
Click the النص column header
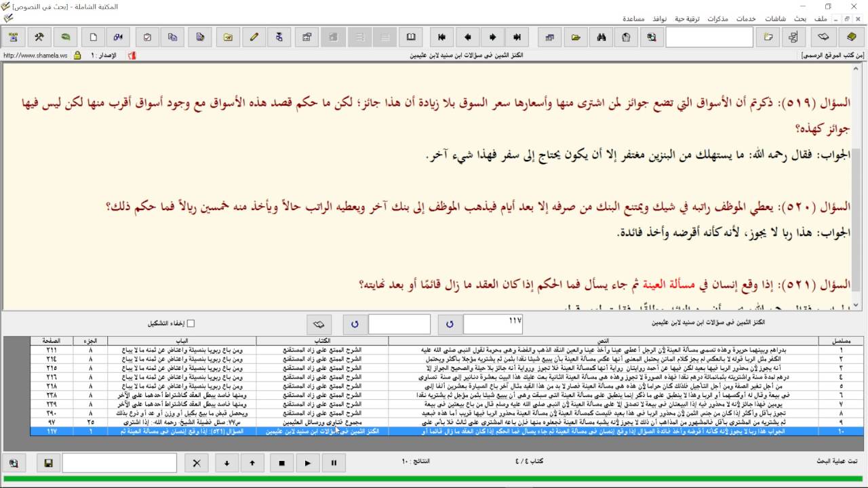(604, 340)
